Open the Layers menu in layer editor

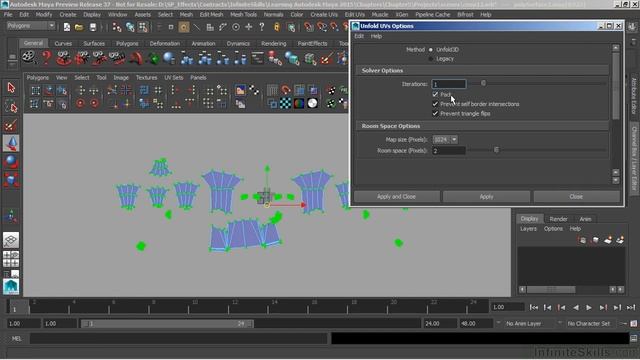528,229
